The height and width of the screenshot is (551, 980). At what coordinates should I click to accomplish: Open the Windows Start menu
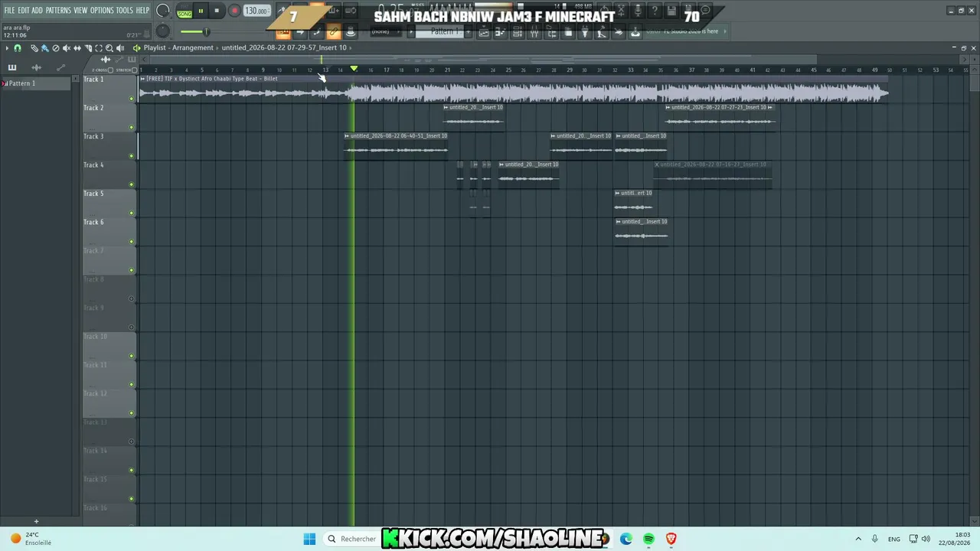309,539
